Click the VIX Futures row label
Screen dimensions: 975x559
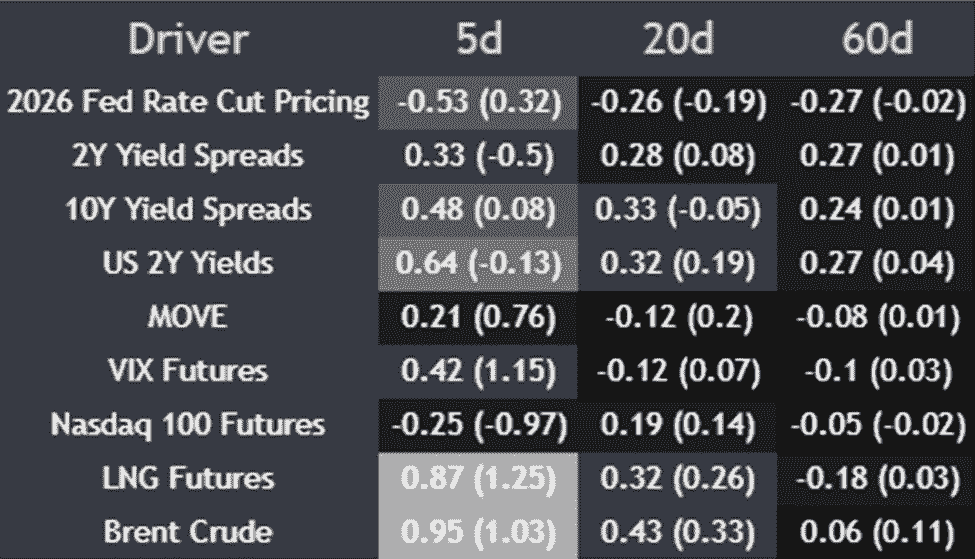pos(188,371)
